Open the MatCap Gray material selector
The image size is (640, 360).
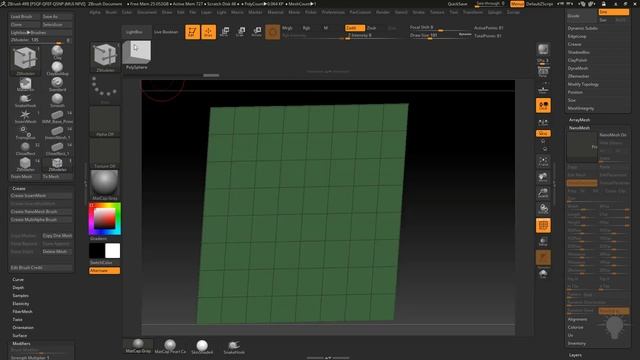coord(104,185)
